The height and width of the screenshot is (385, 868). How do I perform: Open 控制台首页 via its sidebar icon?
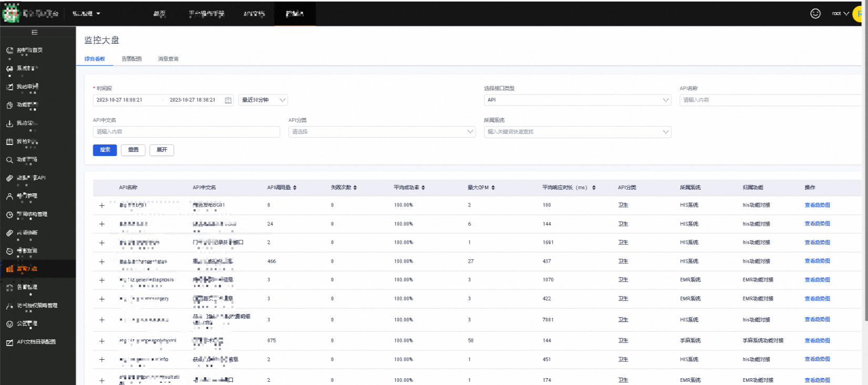tap(9, 50)
